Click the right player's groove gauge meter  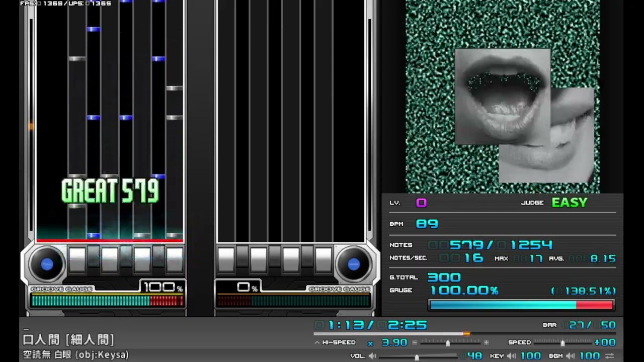pyautogui.click(x=294, y=301)
